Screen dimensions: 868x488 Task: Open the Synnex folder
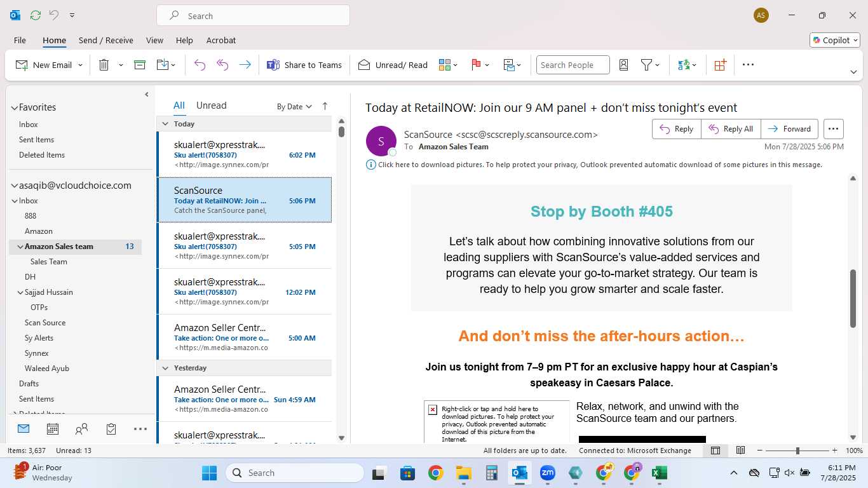pyautogui.click(x=37, y=353)
